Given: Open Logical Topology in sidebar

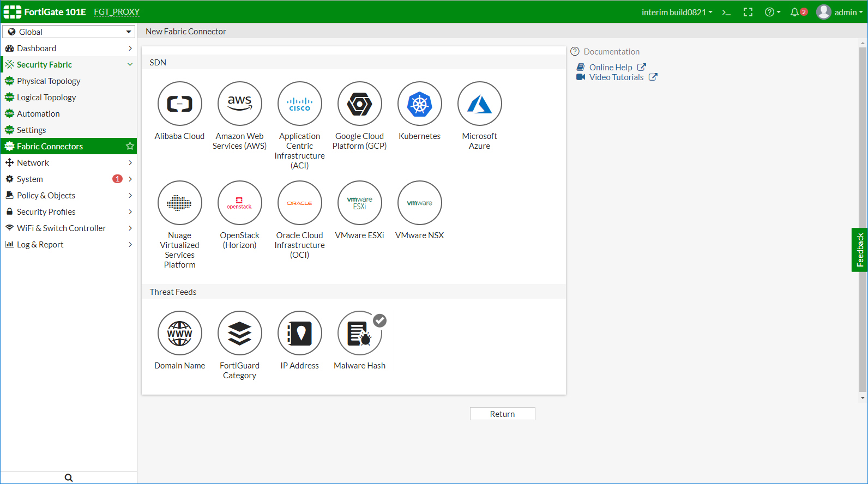Looking at the screenshot, I should tap(69, 97).
